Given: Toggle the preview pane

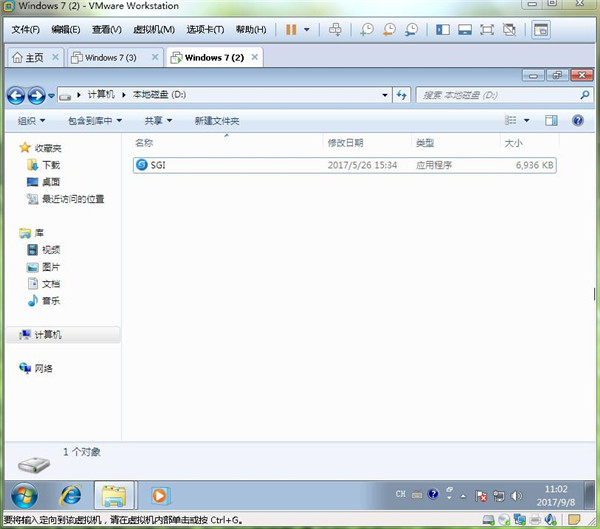Looking at the screenshot, I should pos(551,121).
